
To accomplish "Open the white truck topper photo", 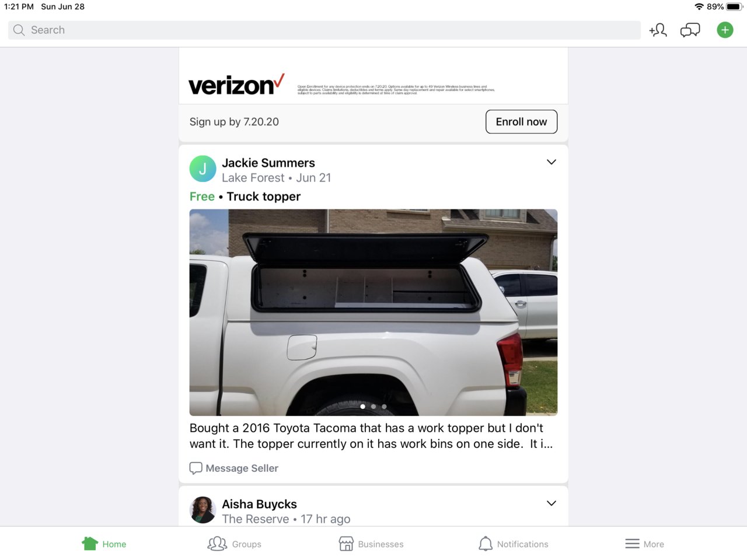I will tap(373, 313).
